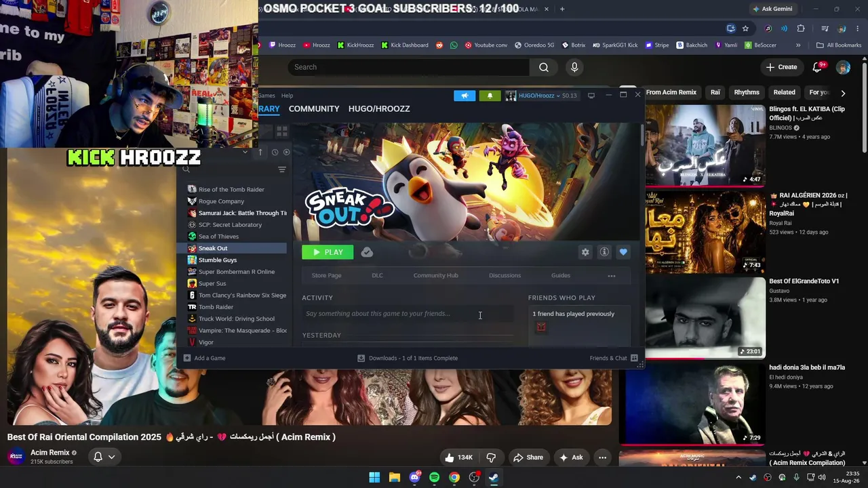Open the All Bookmarks folder

(839, 45)
